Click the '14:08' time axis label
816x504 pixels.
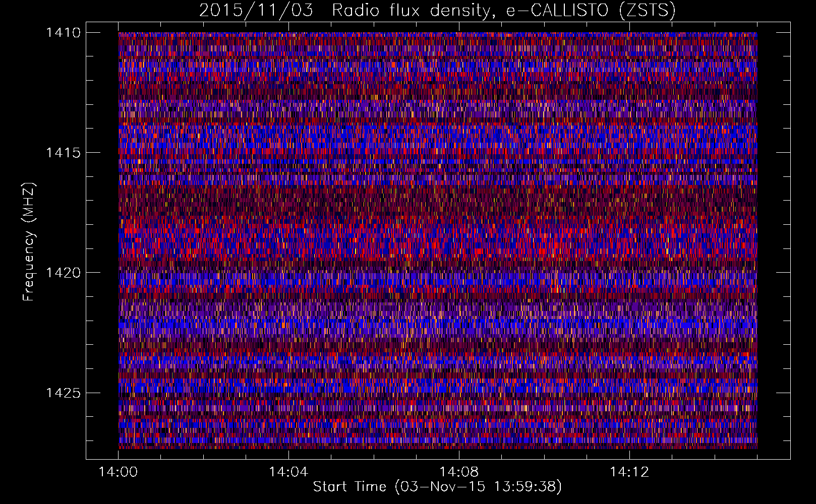(x=459, y=472)
